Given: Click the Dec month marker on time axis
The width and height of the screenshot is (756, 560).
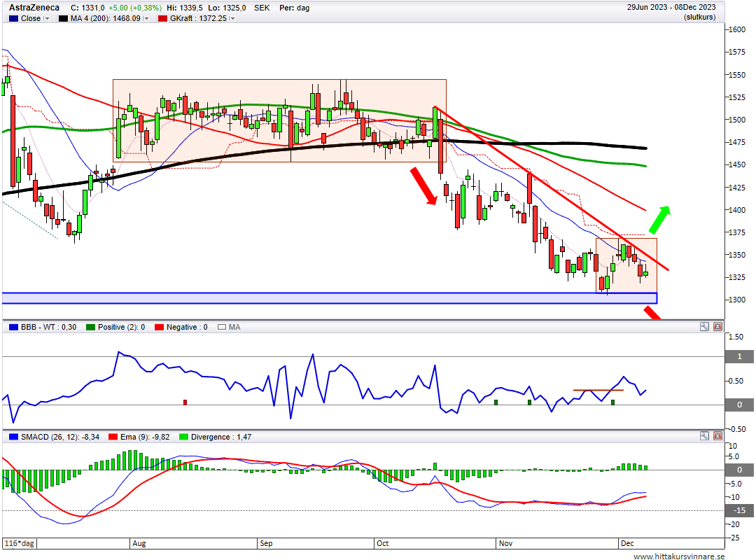Looking at the screenshot, I should pos(627,543).
